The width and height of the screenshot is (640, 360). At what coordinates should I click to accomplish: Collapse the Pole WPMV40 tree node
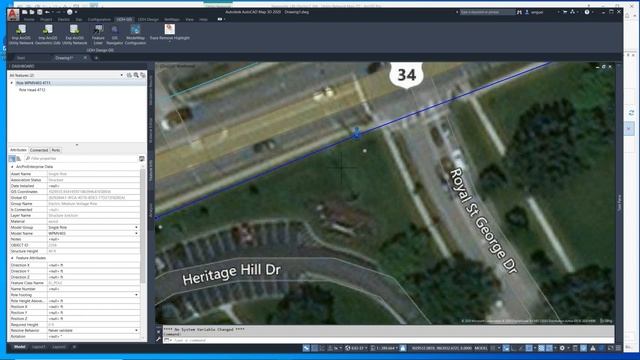click(12, 83)
